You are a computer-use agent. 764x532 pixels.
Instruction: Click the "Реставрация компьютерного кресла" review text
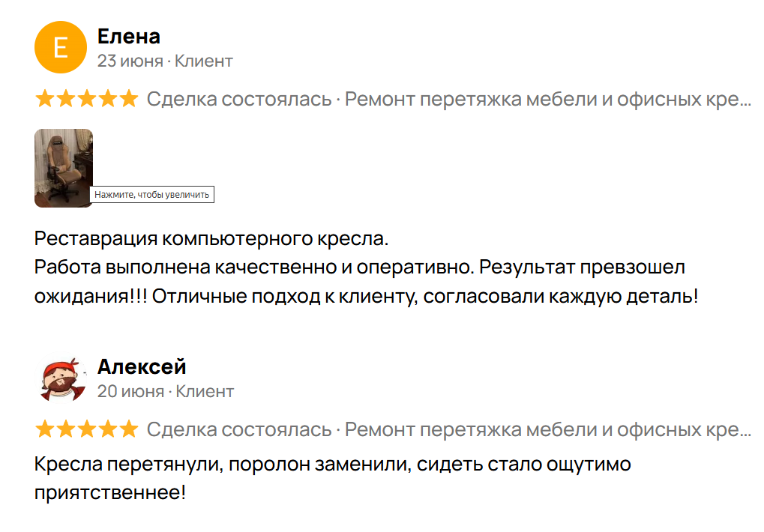point(212,240)
